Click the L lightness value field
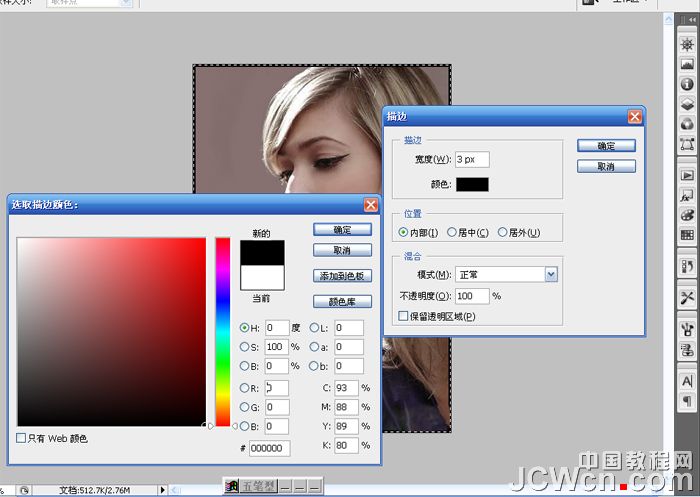 click(349, 328)
